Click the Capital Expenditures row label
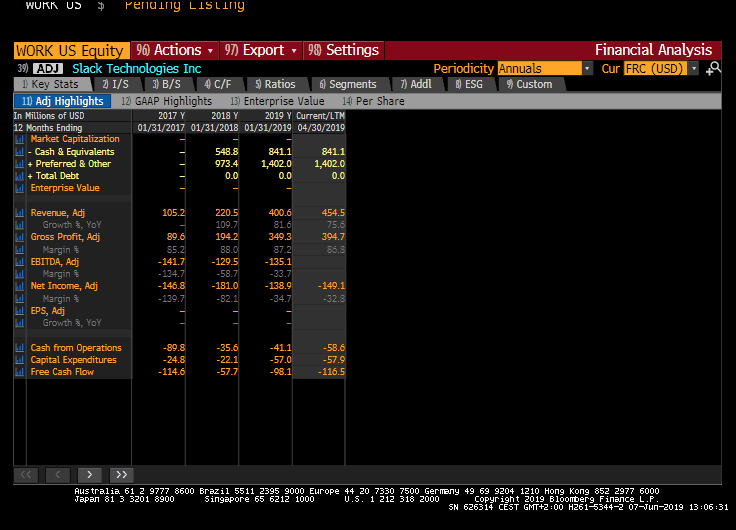 (74, 360)
